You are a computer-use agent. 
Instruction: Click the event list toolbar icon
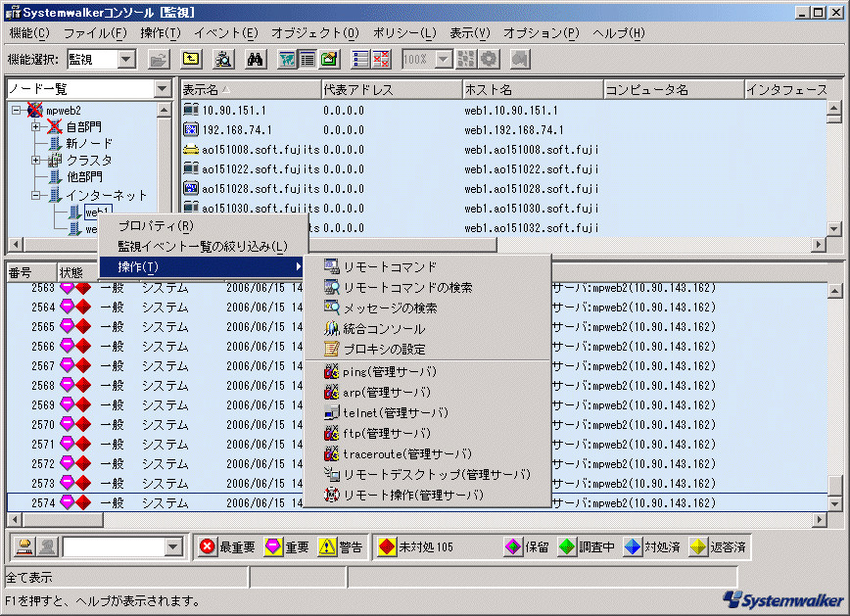(x=360, y=59)
